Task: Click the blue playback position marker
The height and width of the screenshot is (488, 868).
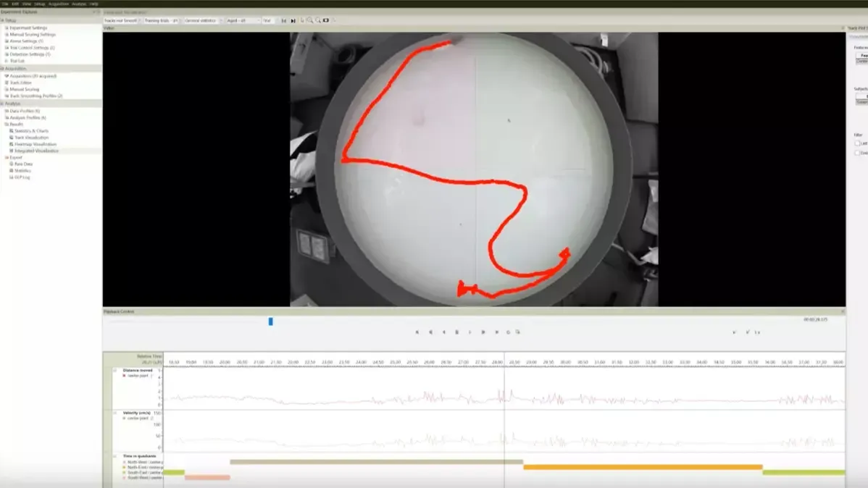Action: [271, 321]
